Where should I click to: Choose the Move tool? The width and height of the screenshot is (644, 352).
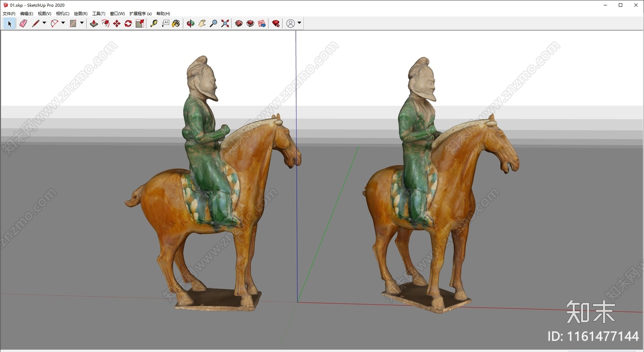[117, 24]
